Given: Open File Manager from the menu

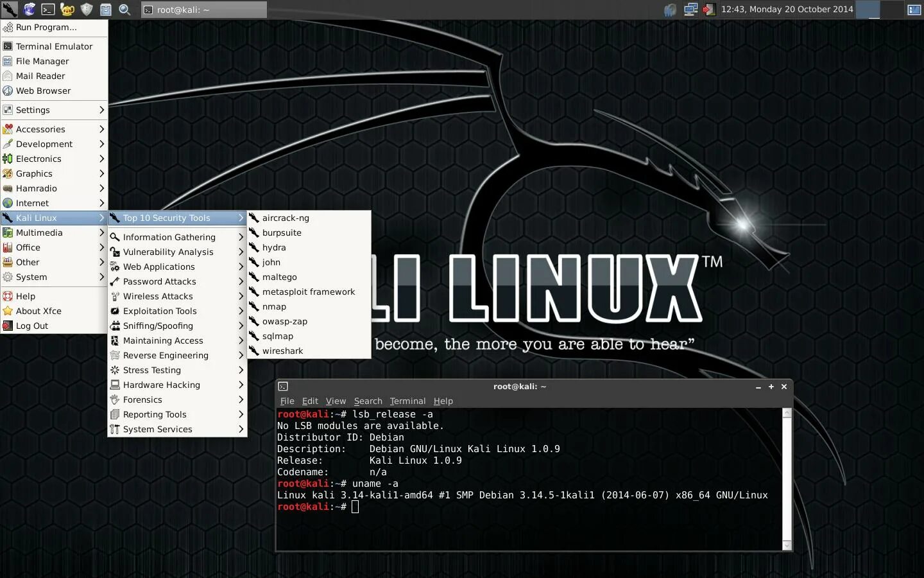Looking at the screenshot, I should [54, 61].
